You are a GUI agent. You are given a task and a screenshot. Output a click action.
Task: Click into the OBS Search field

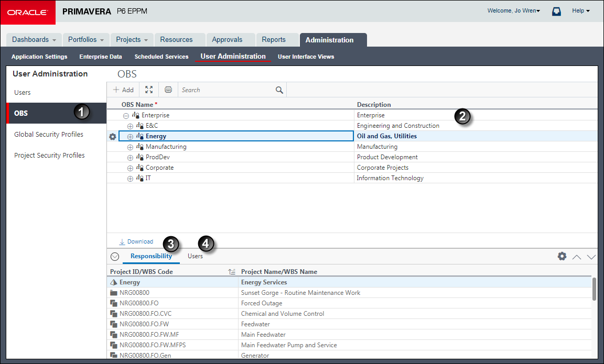[x=227, y=90]
